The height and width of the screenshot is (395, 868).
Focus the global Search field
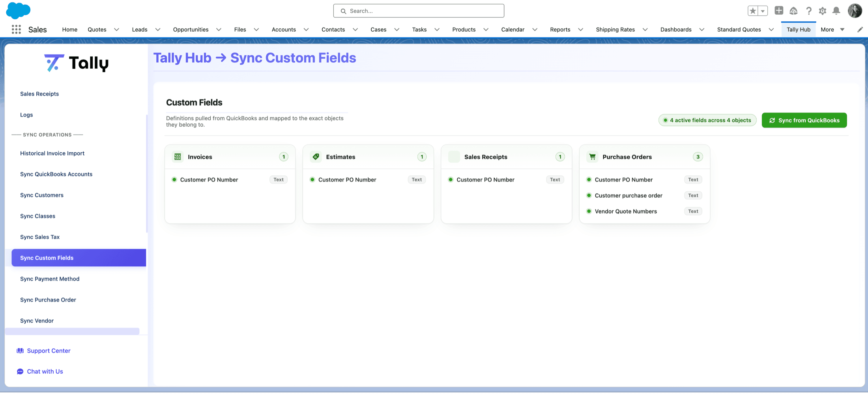click(x=419, y=11)
